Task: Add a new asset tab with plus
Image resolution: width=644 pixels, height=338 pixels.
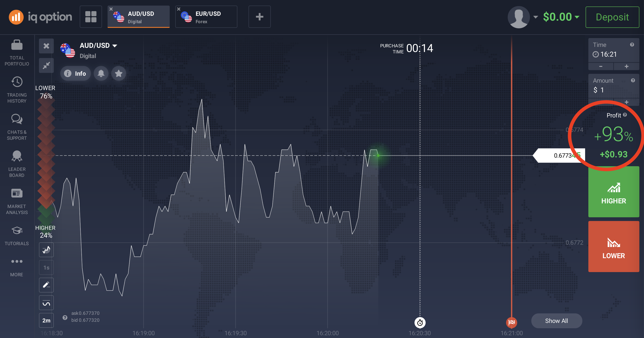Action: 259,17
